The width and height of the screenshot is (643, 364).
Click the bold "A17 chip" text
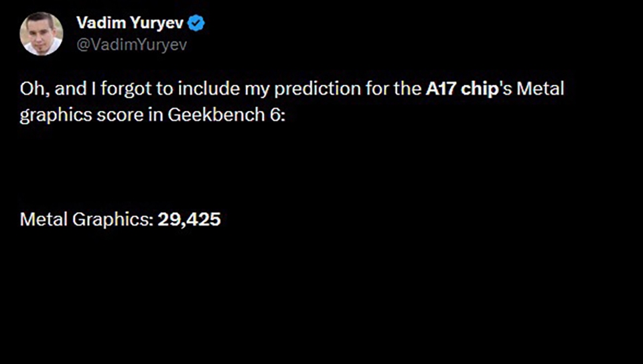click(x=463, y=90)
